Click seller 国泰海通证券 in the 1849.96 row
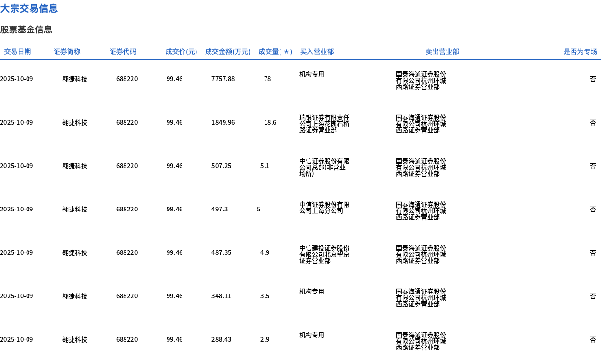This screenshot has height=364, width=601. (421, 124)
